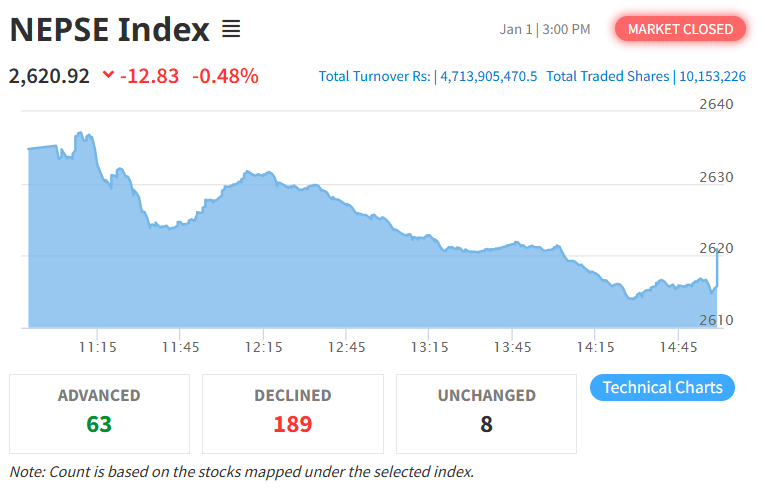
Task: Open the hamburger menu beside NEPSE Index
Action: [x=231, y=30]
